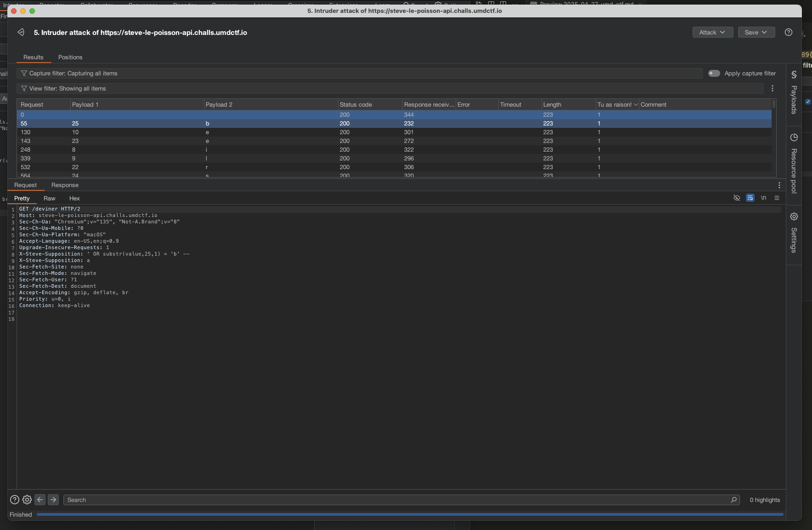812x530 pixels.
Task: Open the help icon next to Save
Action: click(x=789, y=32)
